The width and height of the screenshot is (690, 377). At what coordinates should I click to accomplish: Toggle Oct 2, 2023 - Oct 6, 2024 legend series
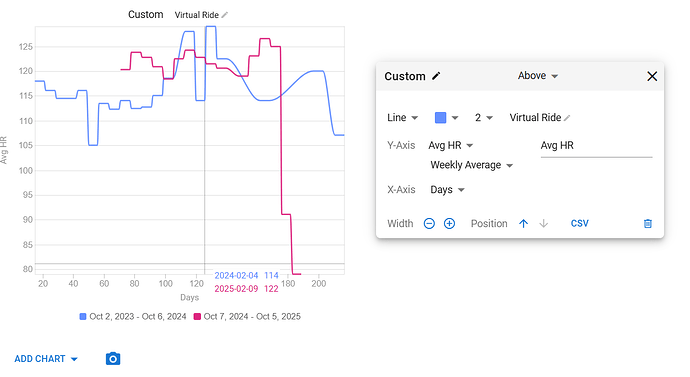click(133, 316)
